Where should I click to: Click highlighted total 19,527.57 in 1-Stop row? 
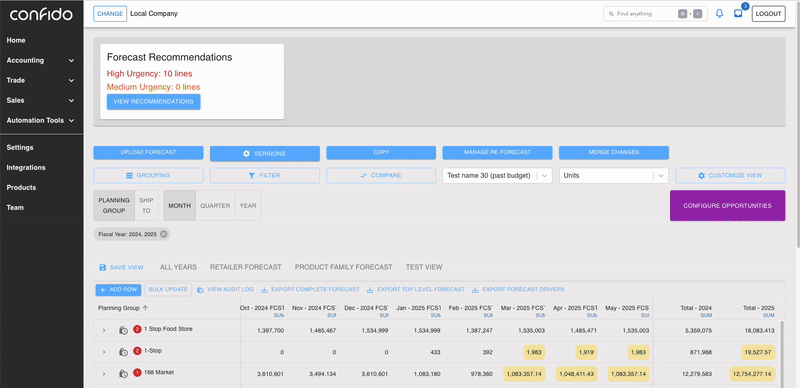pyautogui.click(x=758, y=352)
